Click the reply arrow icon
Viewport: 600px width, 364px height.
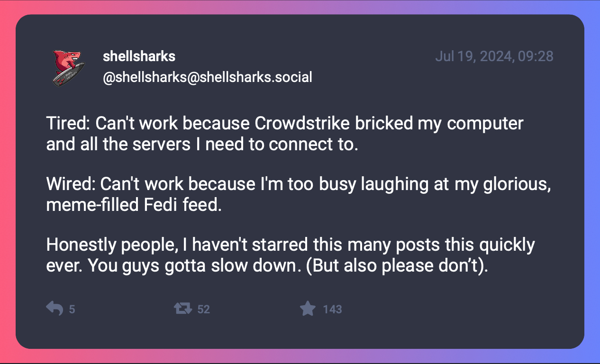[x=55, y=309]
